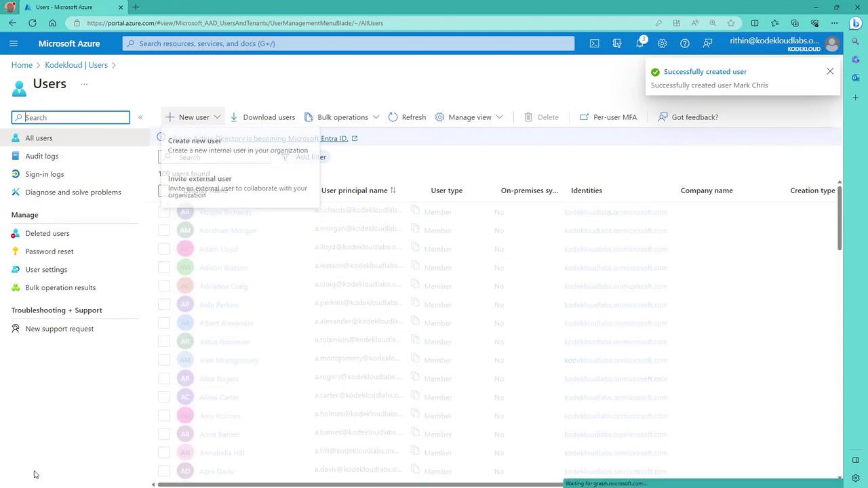
Task: Focus the Azure global search bar
Action: click(349, 43)
